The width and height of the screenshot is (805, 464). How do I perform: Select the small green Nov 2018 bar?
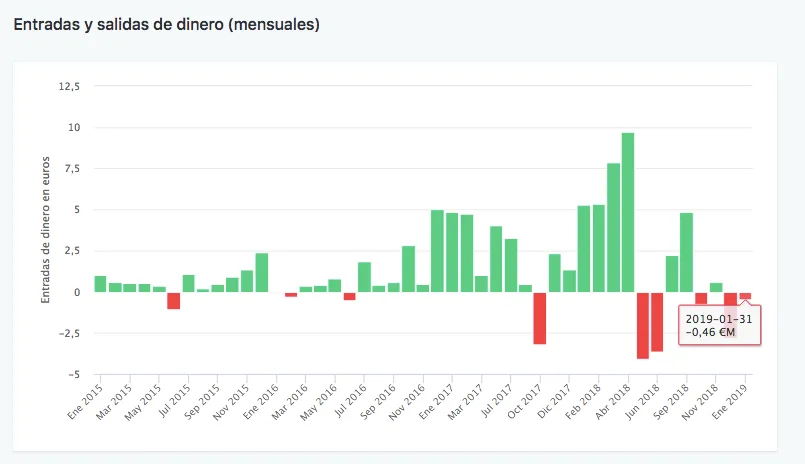(x=715, y=288)
